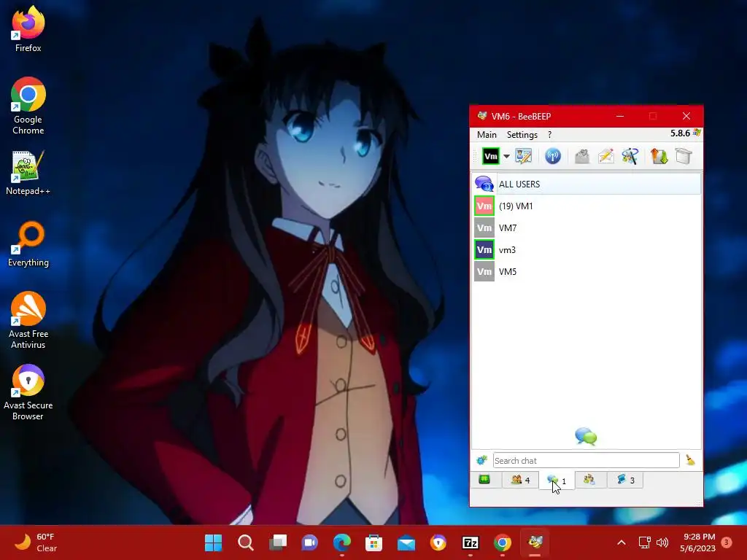Open the Settings menu in BeeBEEP

coord(522,135)
